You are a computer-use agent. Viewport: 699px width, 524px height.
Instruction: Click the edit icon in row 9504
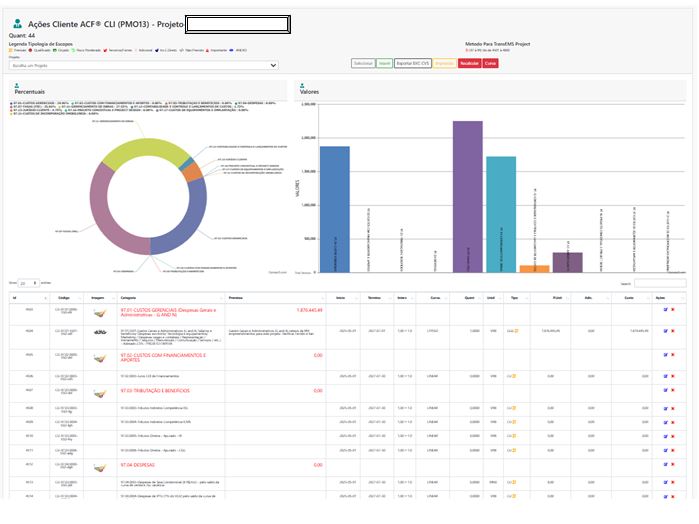click(665, 329)
